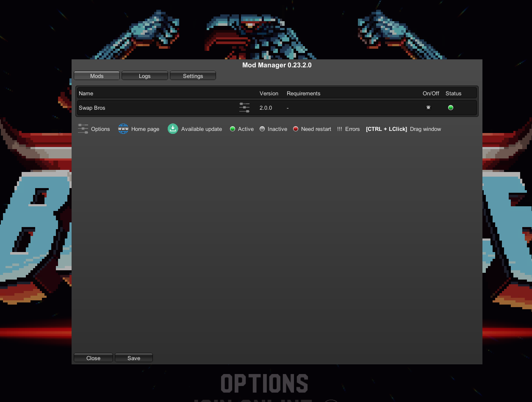Click the [CTRL + LClick] hint text
Viewport: 532px width, 402px height.
click(386, 129)
